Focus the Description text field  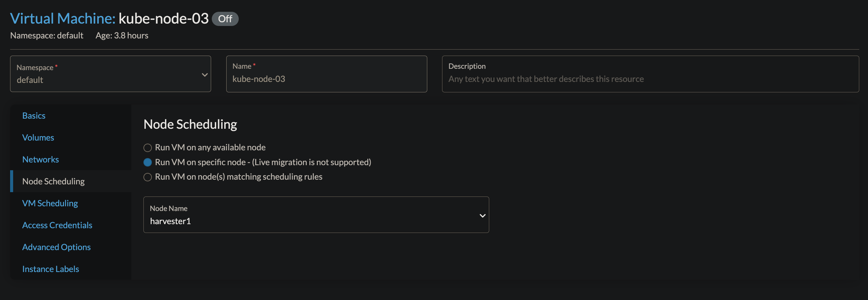pyautogui.click(x=649, y=79)
